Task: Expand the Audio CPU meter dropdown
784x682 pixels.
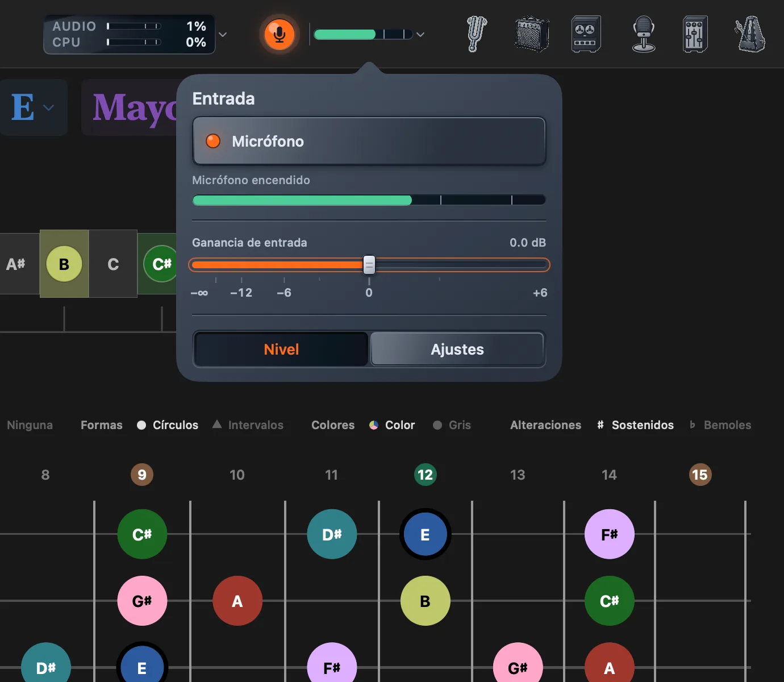Action: pos(223,35)
